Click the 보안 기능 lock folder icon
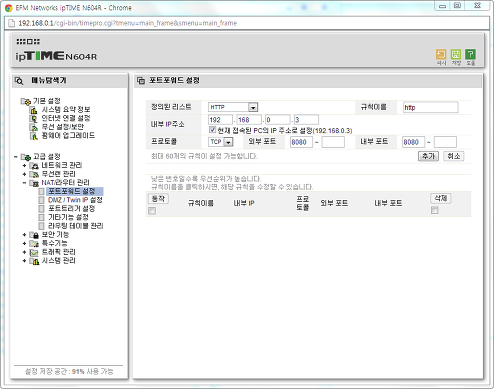The image size is (494, 389). [34, 235]
